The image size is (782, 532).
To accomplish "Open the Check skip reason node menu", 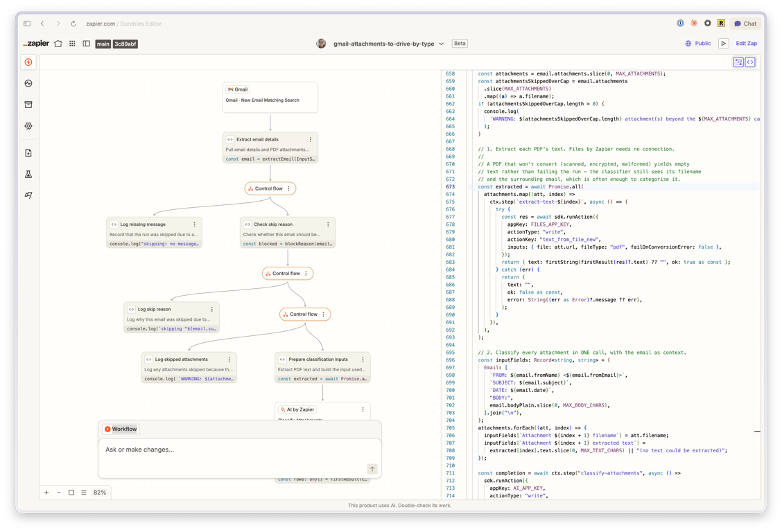I will click(x=328, y=224).
